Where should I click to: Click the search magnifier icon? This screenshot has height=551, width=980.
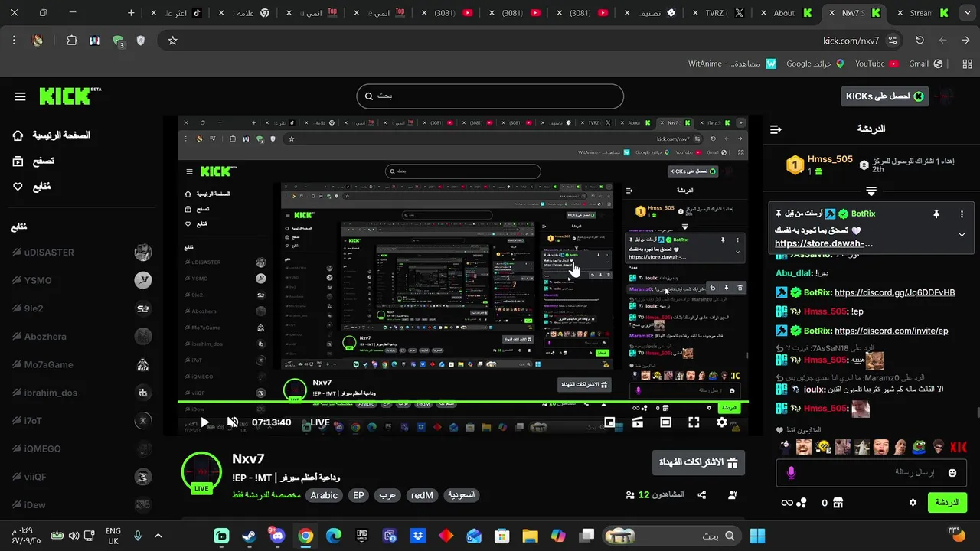point(369,96)
